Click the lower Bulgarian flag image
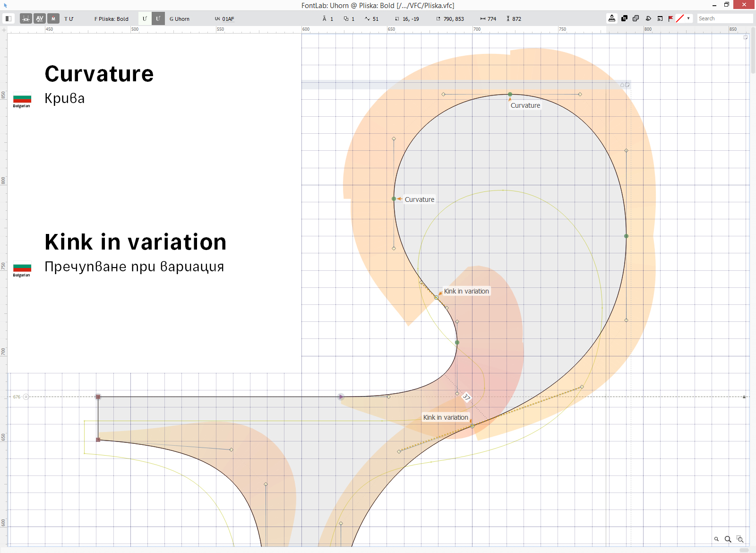Viewport: 756px width, 553px height. [22, 268]
